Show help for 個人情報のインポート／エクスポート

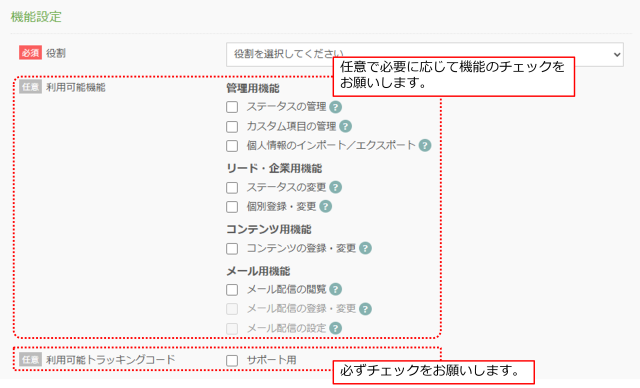(x=425, y=145)
